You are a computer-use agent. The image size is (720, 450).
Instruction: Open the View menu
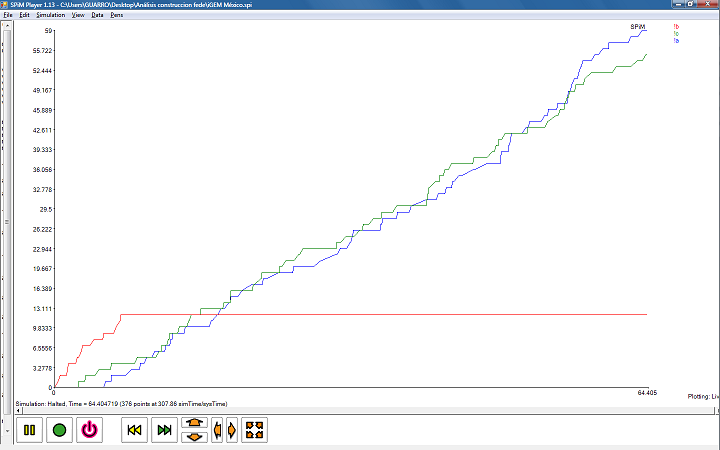78,15
